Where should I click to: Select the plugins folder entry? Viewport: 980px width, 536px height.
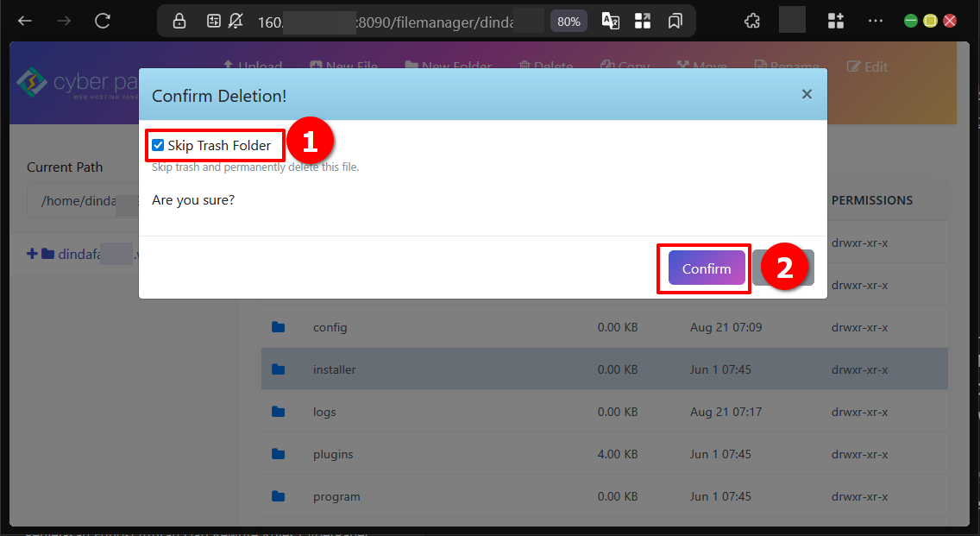click(x=333, y=454)
